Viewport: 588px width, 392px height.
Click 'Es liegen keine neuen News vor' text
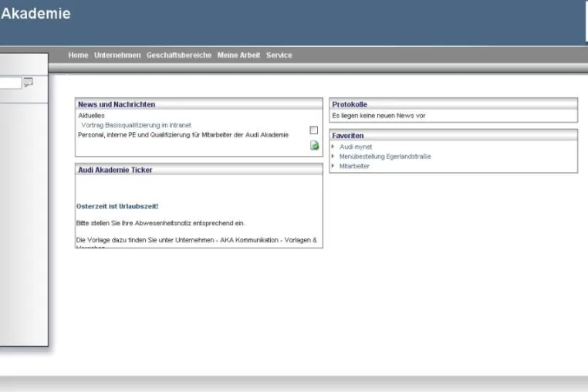click(379, 116)
